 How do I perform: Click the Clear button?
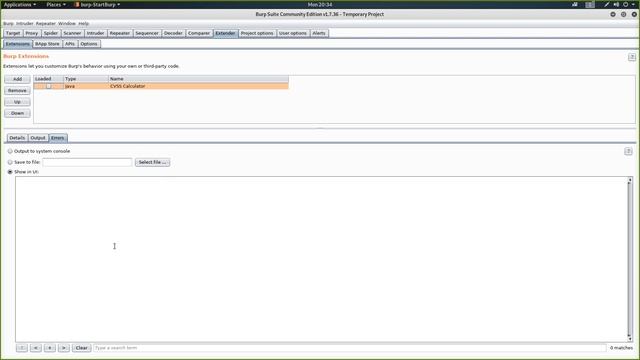(82, 348)
